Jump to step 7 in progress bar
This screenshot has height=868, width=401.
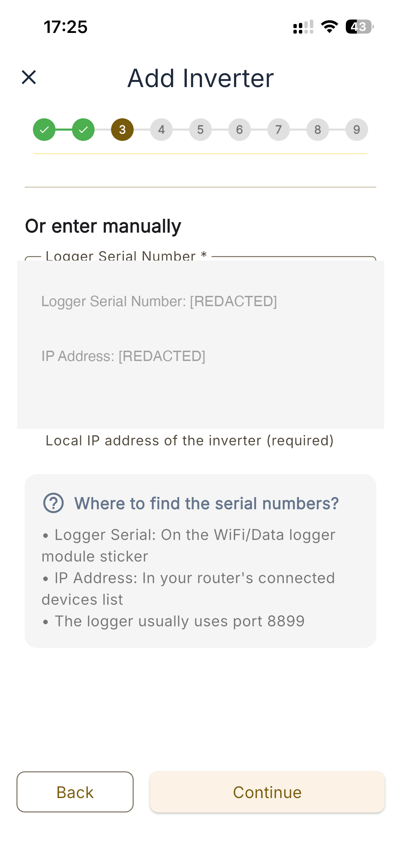[279, 130]
